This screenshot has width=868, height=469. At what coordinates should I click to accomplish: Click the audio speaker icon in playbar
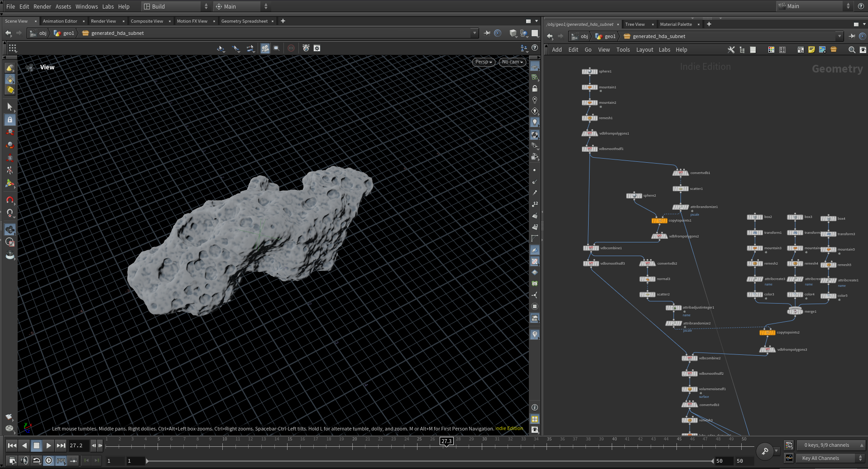click(24, 461)
